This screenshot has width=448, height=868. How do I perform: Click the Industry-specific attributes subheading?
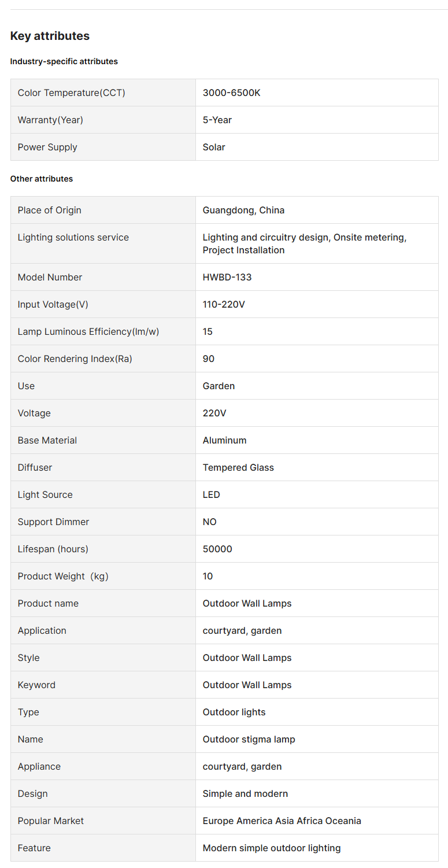point(64,61)
